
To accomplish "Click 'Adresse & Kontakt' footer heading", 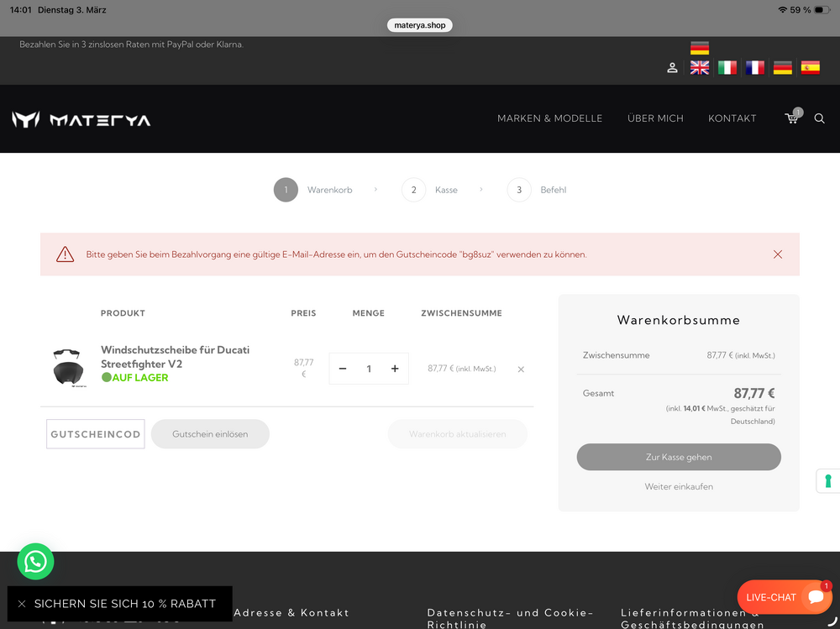I will (x=291, y=612).
